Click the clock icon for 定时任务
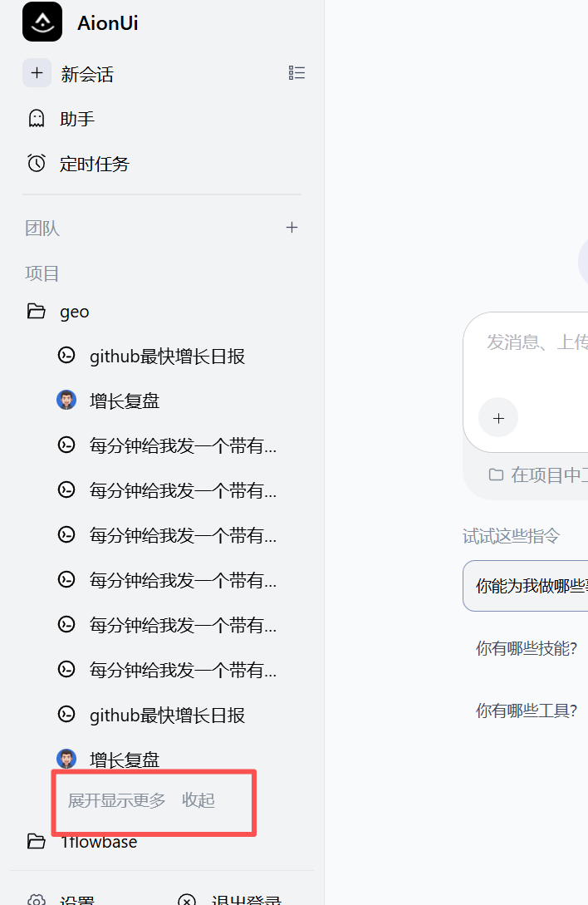 pos(37,164)
